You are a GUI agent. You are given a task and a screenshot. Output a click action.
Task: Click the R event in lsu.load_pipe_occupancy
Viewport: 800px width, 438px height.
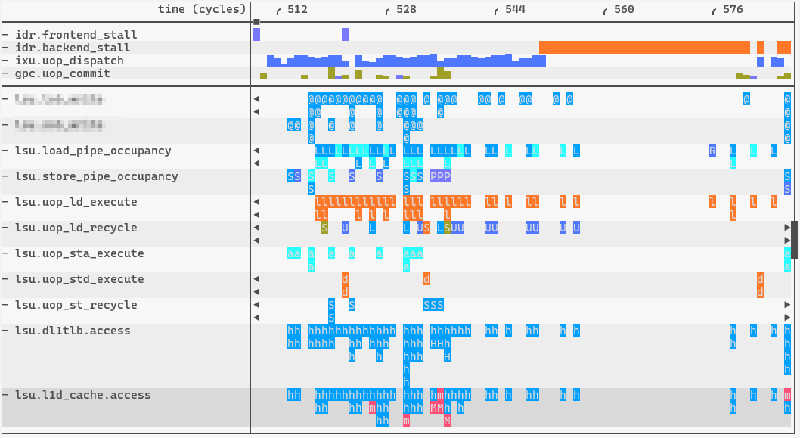pos(712,151)
